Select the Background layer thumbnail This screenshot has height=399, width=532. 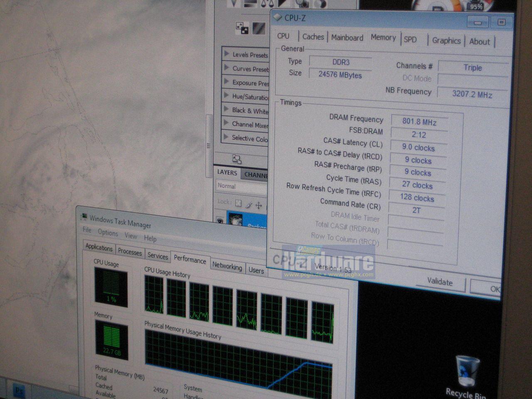click(235, 219)
